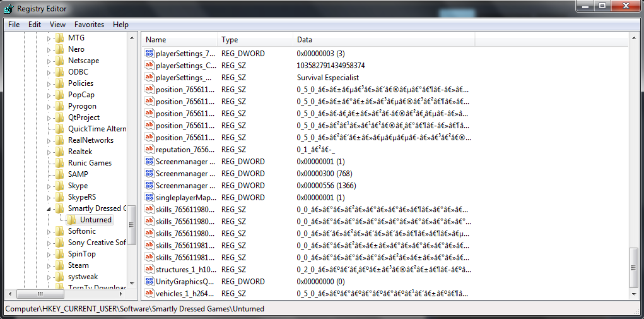Click the Nero folder icon

click(59, 49)
